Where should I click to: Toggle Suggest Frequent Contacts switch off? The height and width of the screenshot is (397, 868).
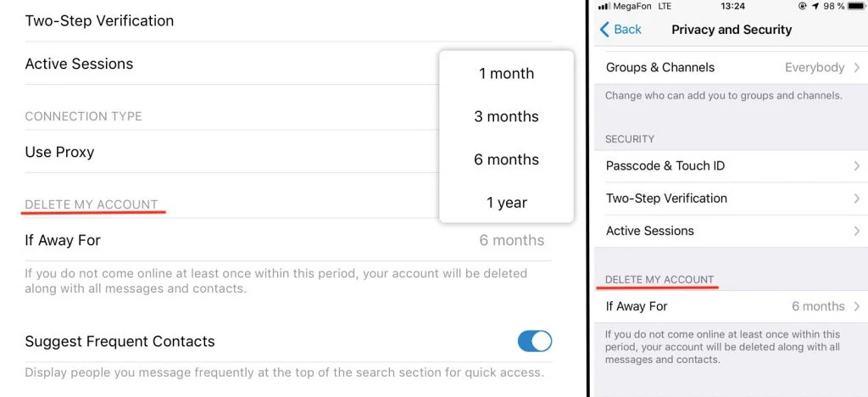[x=535, y=341]
